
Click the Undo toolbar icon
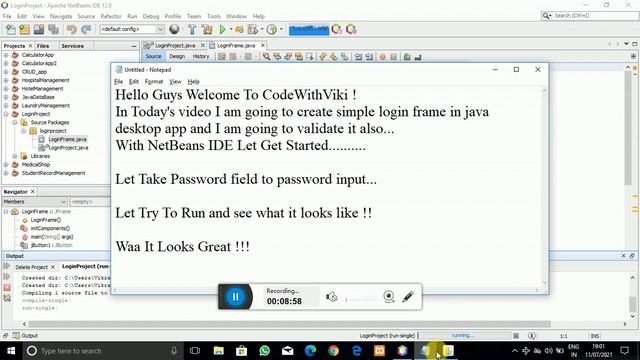click(72, 29)
